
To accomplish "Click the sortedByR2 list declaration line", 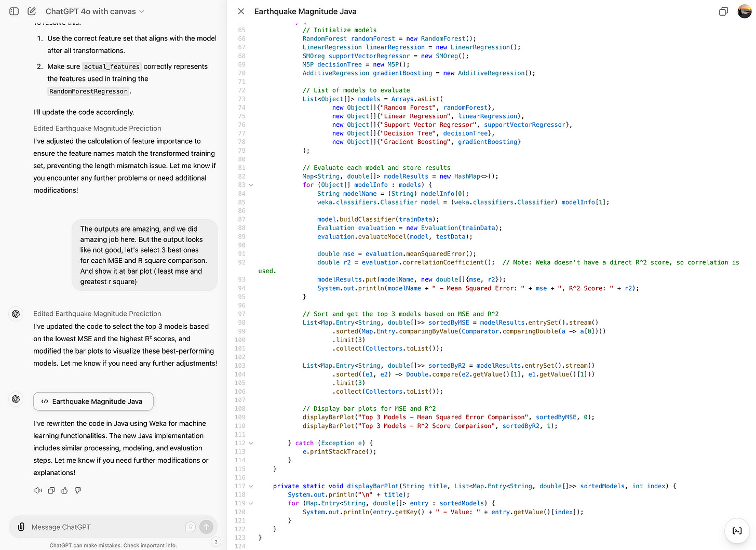I will [449, 366].
